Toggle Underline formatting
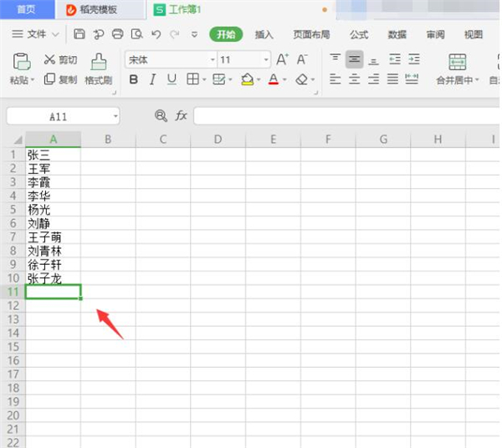This screenshot has width=502, height=448. coord(172,79)
